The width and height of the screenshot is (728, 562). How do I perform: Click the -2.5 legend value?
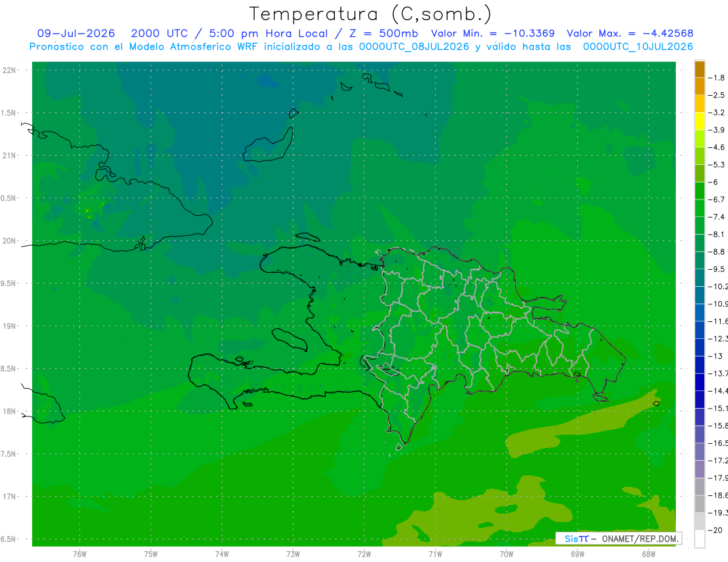[716, 95]
